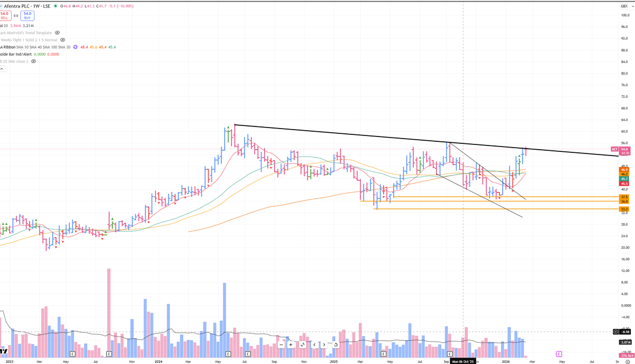The image size is (635, 364).
Task: Click the -8.98 axis value label
Action: pos(625,332)
